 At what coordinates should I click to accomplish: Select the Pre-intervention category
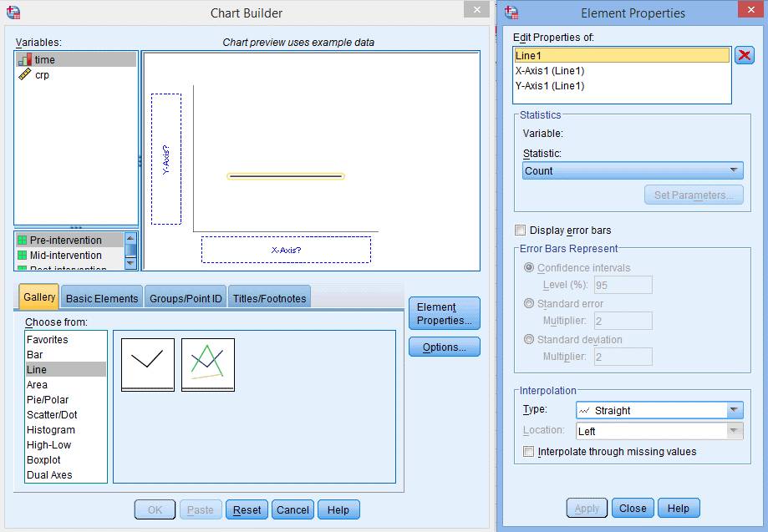point(69,241)
